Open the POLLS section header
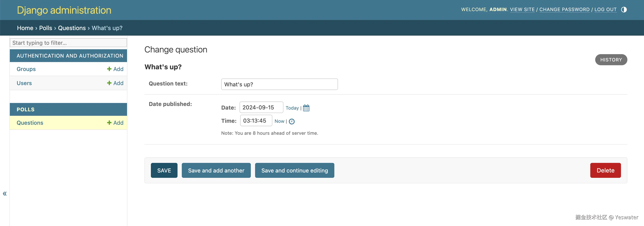Image resolution: width=644 pixels, height=226 pixels. [x=26, y=110]
